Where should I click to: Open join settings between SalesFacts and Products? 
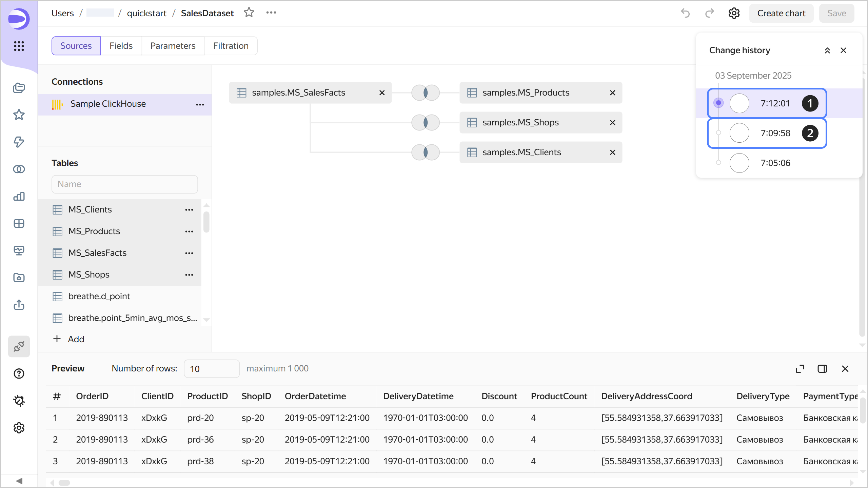[x=425, y=93]
